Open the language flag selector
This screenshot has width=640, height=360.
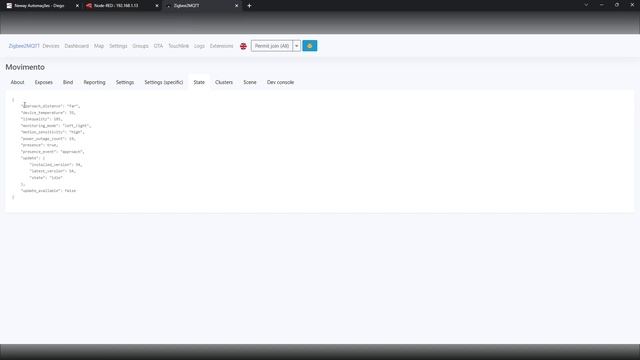(x=243, y=46)
